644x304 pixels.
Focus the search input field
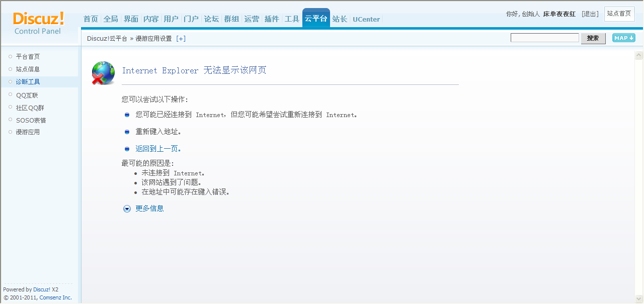click(x=545, y=38)
